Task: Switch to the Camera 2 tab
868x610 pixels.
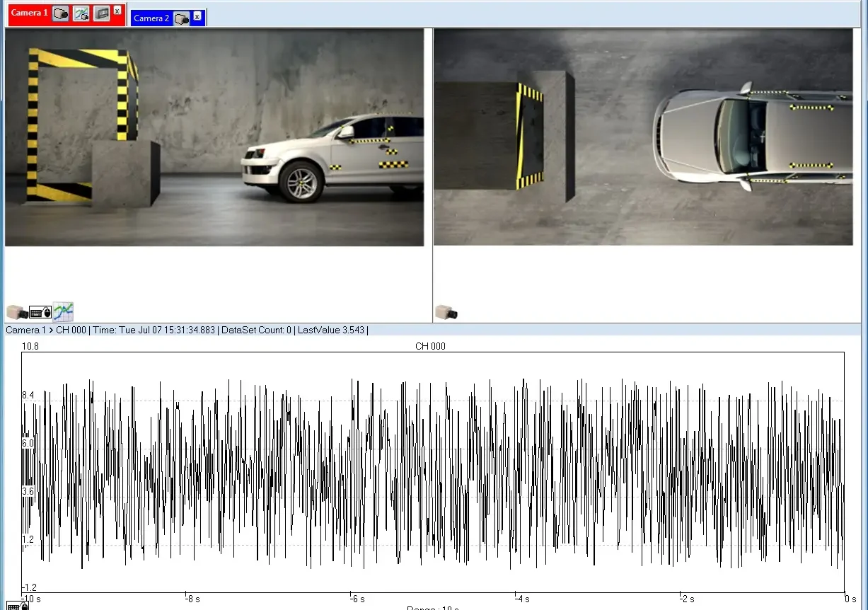Action: click(x=151, y=18)
